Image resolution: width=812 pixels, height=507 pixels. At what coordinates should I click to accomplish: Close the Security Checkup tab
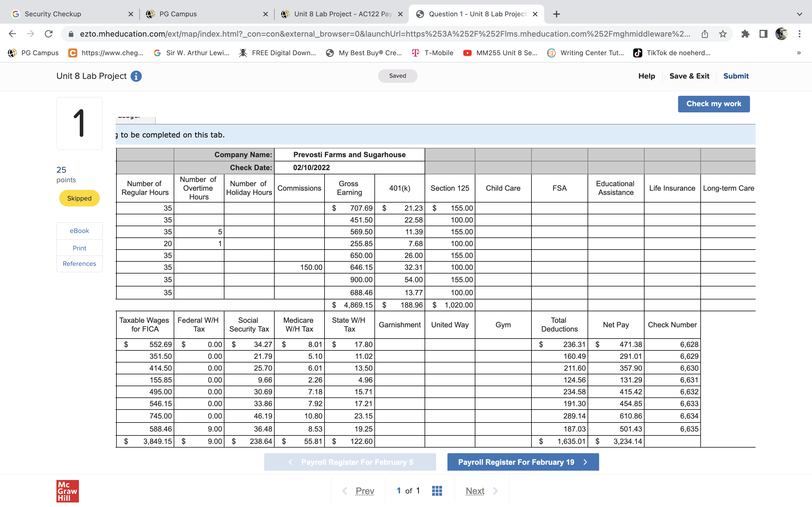131,14
